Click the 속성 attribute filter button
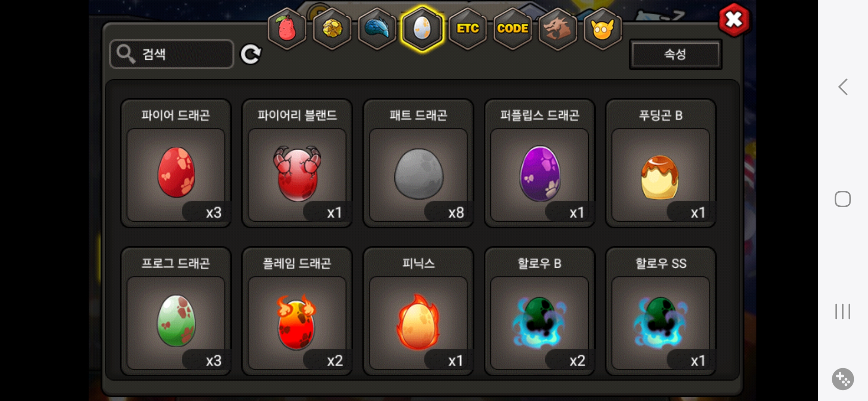This screenshot has width=868, height=401. pyautogui.click(x=675, y=55)
